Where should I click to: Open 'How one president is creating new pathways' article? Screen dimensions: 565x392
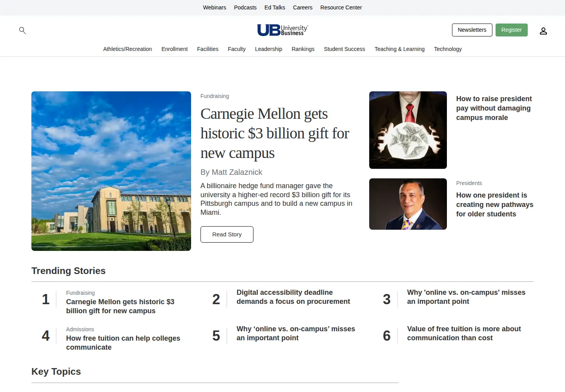click(495, 205)
